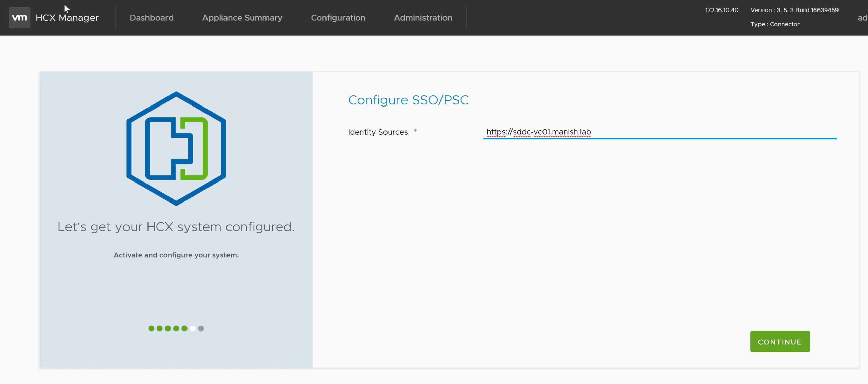
Task: Click the vm logo icon
Action: [19, 18]
